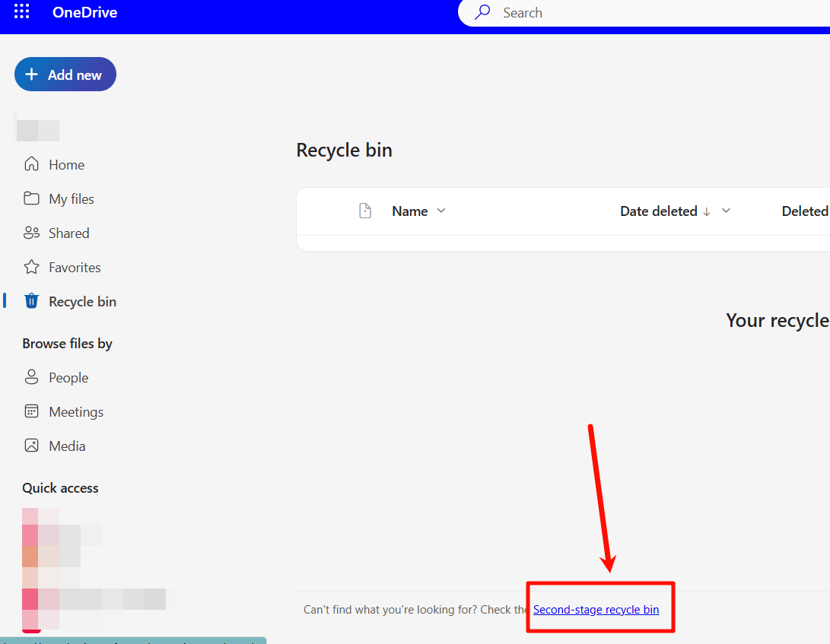Sort by Date deleted column header

click(659, 211)
